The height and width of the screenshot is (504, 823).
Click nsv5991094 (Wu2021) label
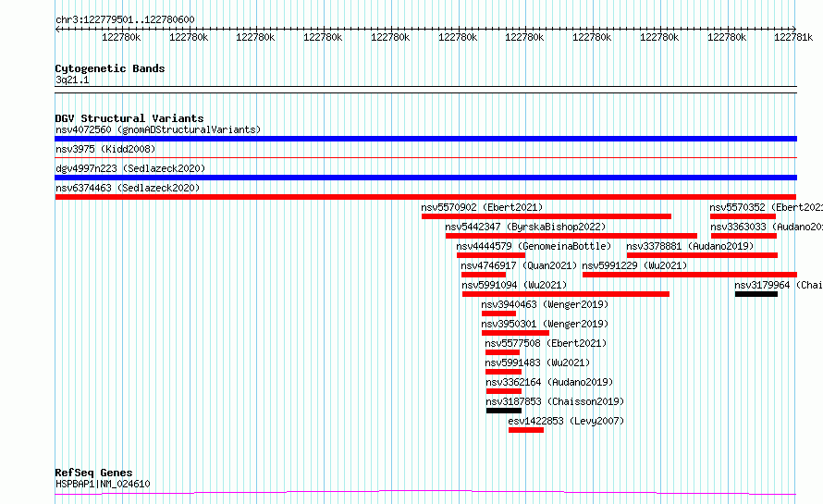[514, 285]
